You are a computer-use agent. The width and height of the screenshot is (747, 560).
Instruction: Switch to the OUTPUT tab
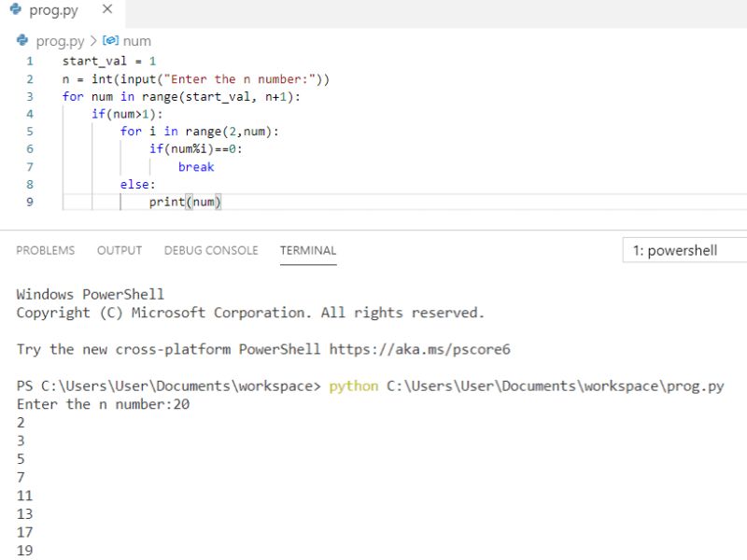[x=118, y=250]
